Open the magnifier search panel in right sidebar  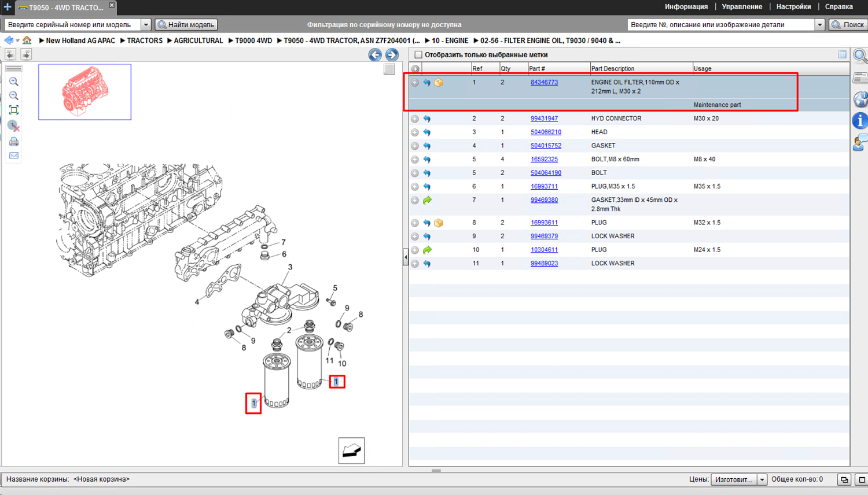coord(860,56)
